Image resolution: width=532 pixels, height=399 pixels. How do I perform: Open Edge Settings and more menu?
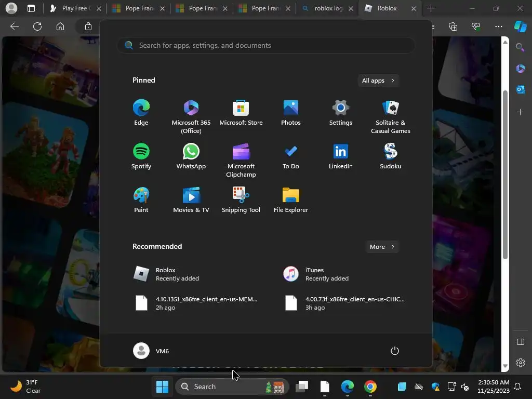coord(498,26)
